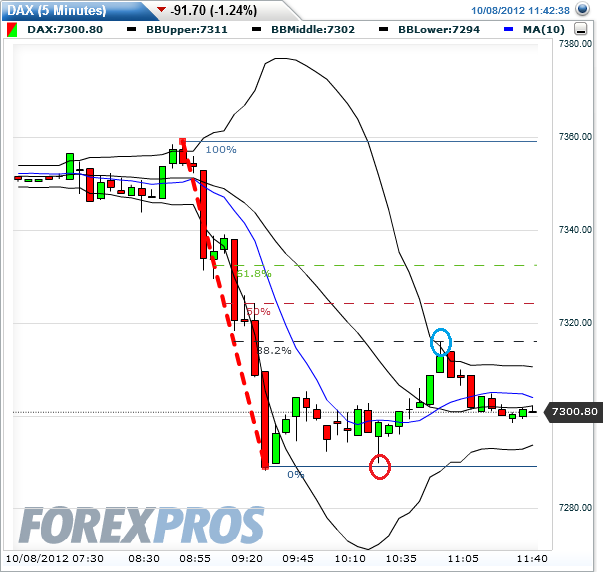Click the 7360.00 price axis label
The height and width of the screenshot is (572, 603).
click(x=575, y=137)
